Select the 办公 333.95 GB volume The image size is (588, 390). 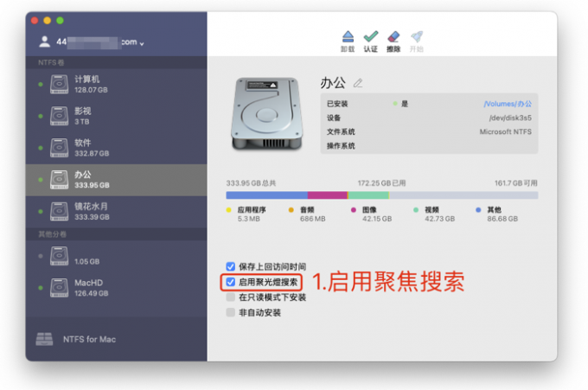coord(116,180)
